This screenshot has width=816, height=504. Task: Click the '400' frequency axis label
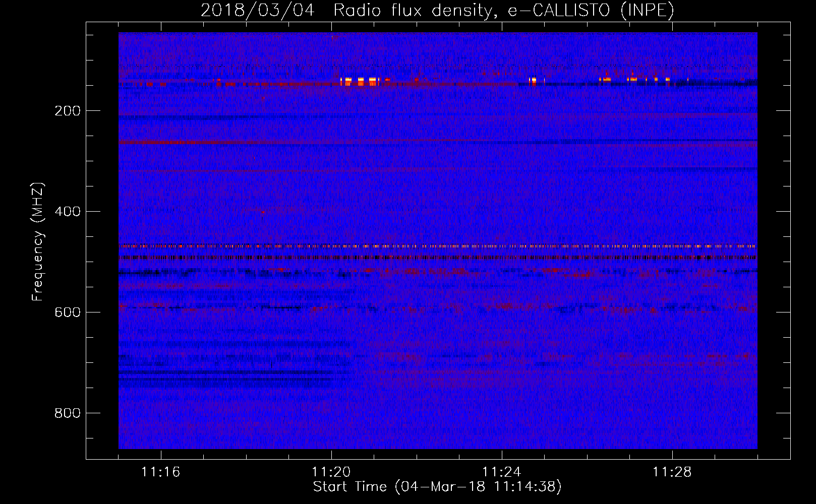tap(68, 212)
